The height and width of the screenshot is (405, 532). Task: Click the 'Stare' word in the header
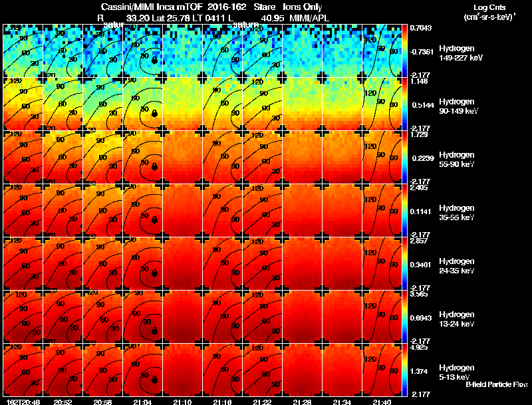(265, 7)
